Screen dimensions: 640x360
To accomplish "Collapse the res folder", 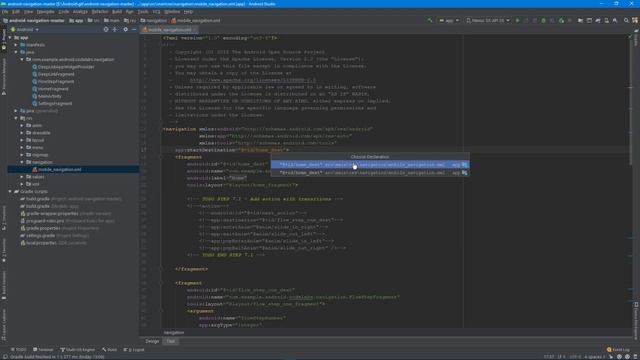I will 16,118.
